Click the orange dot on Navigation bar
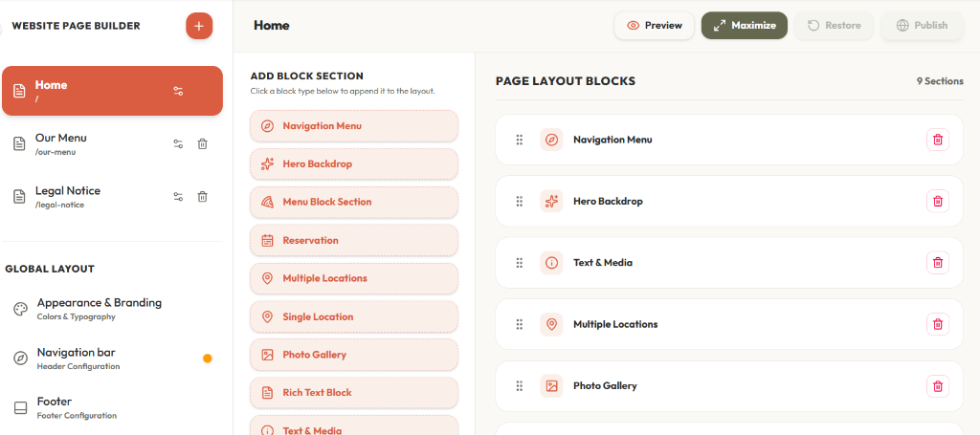 208,359
